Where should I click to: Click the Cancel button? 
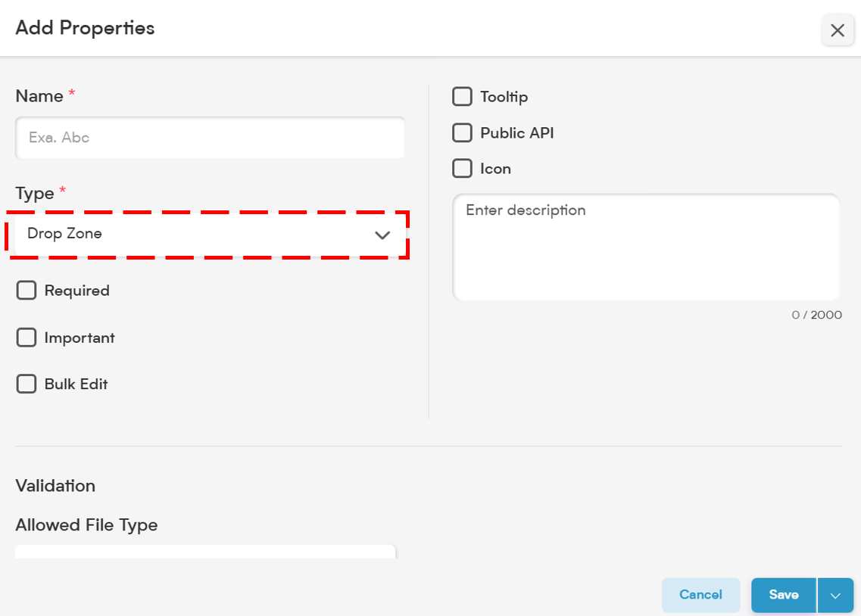700,595
